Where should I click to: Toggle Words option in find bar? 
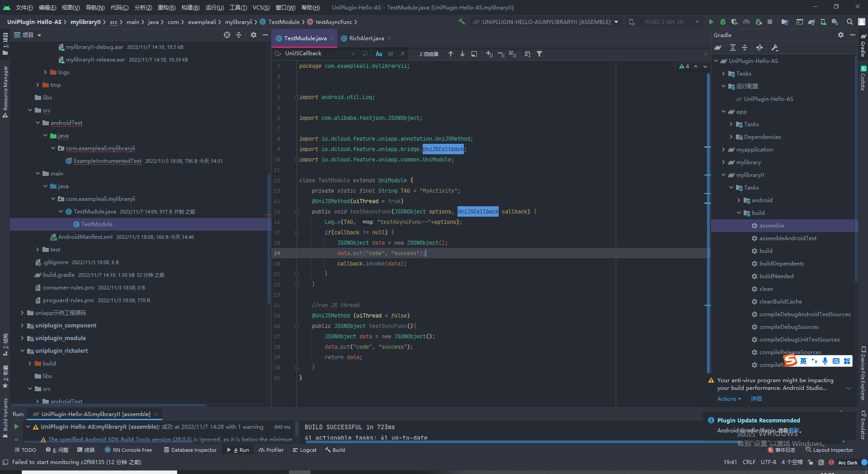(x=391, y=54)
